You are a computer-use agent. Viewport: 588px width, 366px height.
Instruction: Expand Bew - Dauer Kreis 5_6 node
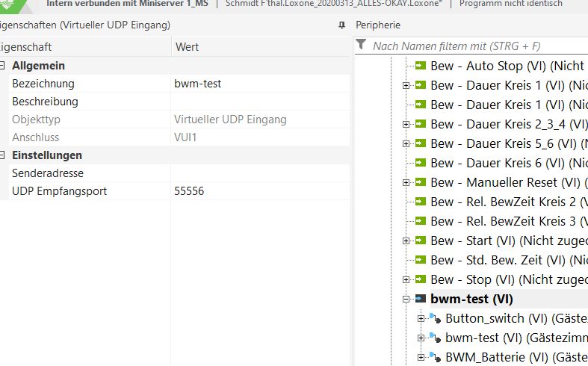tap(406, 143)
